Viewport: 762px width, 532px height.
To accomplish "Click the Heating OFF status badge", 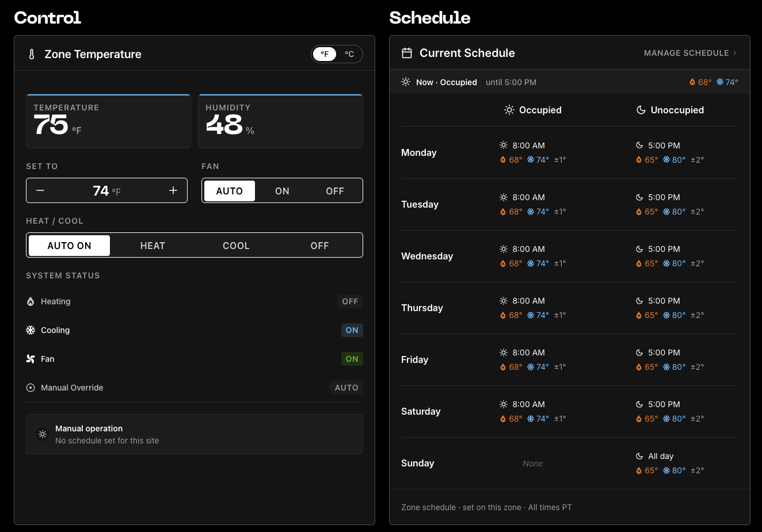I will coord(350,301).
